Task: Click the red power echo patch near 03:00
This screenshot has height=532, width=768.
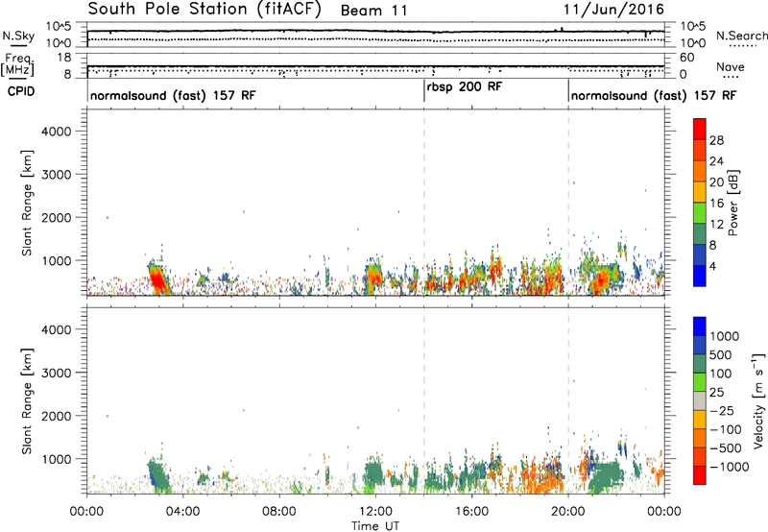Action: click(x=158, y=280)
